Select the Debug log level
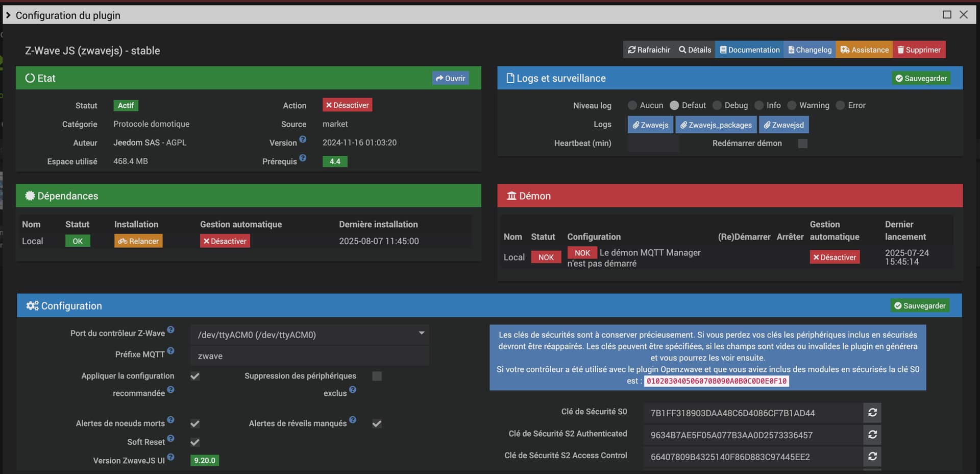Image resolution: width=980 pixels, height=474 pixels. tap(717, 106)
